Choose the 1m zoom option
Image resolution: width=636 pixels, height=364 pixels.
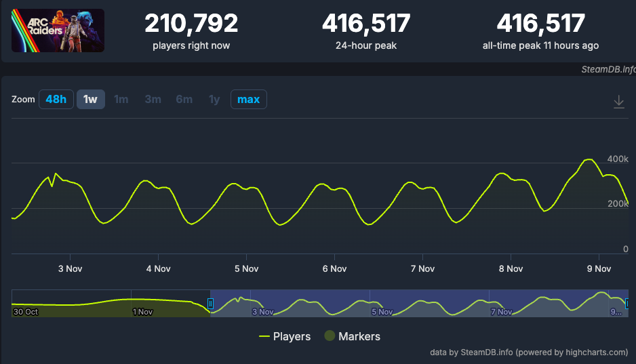pyautogui.click(x=121, y=100)
